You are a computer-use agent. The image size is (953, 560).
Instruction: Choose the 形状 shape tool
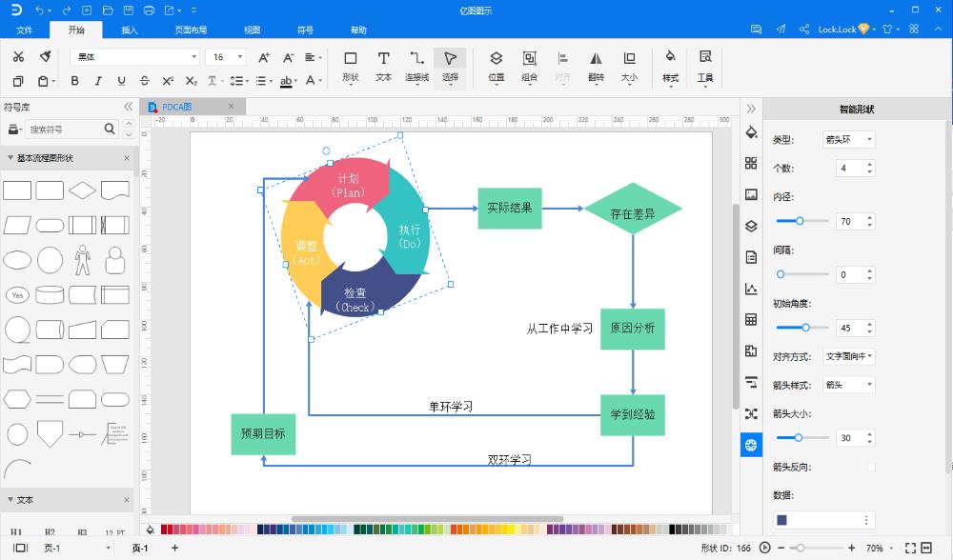[351, 65]
